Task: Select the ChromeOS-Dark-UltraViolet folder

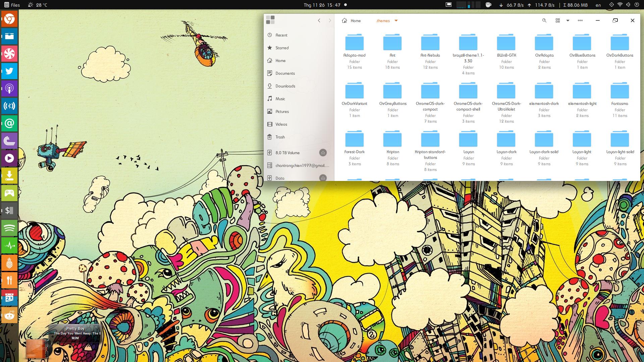Action: pyautogui.click(x=506, y=102)
